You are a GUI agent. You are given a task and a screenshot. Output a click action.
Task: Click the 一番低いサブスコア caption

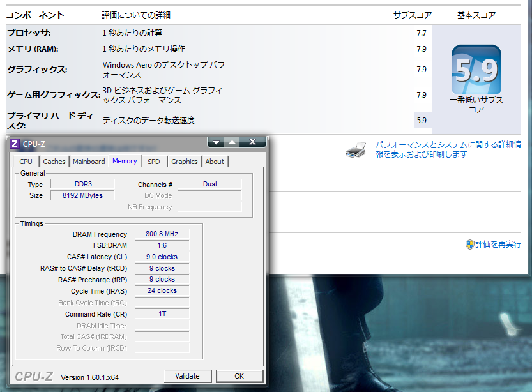[476, 105]
